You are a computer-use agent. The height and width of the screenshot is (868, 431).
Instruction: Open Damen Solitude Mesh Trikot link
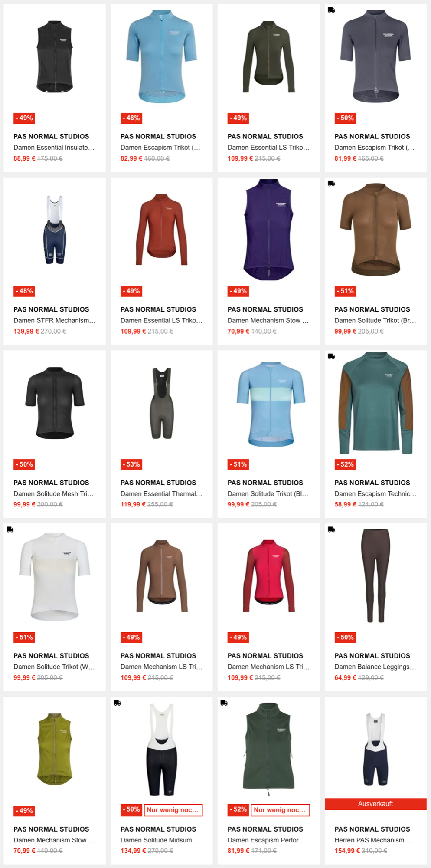(53, 493)
